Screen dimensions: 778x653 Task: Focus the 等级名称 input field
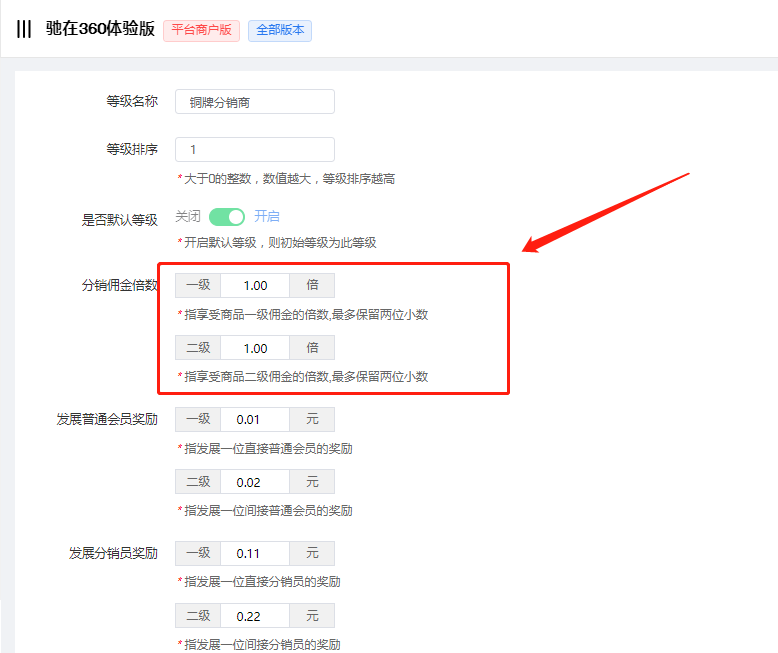coord(255,102)
